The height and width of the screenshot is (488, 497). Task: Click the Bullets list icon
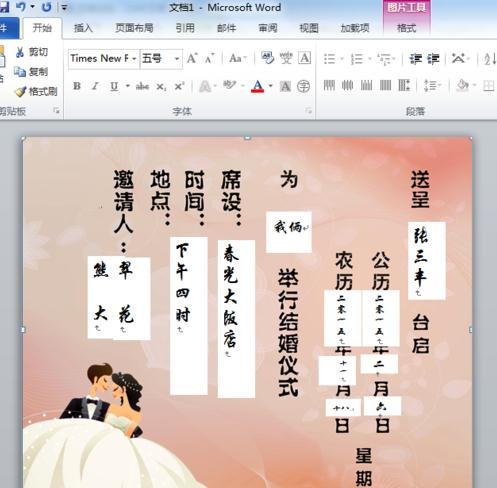tap(330, 59)
